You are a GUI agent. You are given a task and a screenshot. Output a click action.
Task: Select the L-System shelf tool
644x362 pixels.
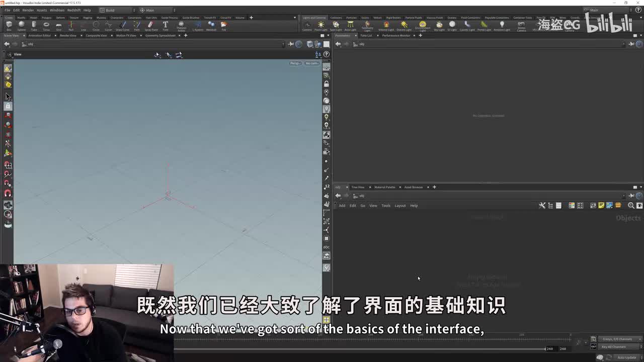click(198, 26)
